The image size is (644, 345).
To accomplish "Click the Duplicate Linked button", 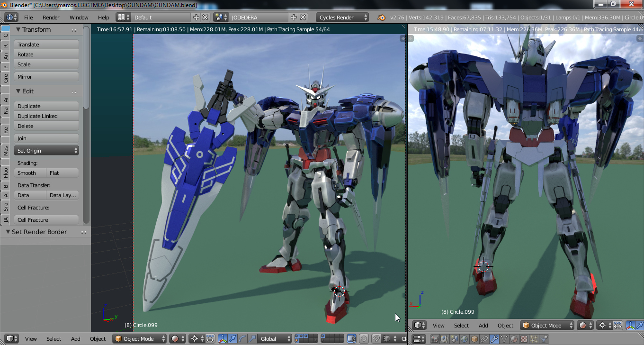I will pos(46,116).
